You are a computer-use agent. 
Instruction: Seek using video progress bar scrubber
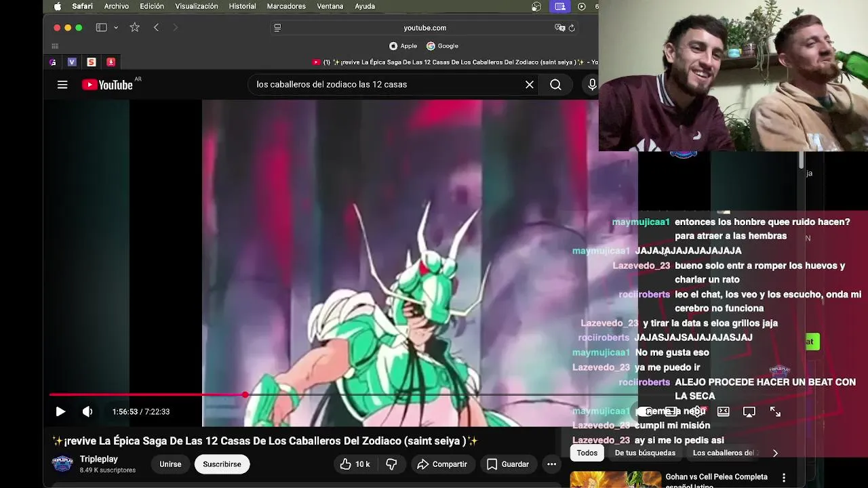pyautogui.click(x=245, y=394)
